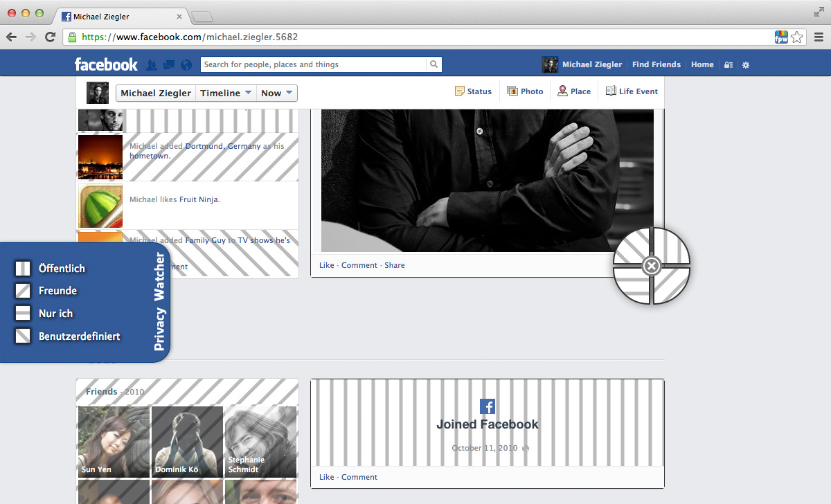831x504 pixels.
Task: Close the circular privacy pattern overlay
Action: (651, 266)
